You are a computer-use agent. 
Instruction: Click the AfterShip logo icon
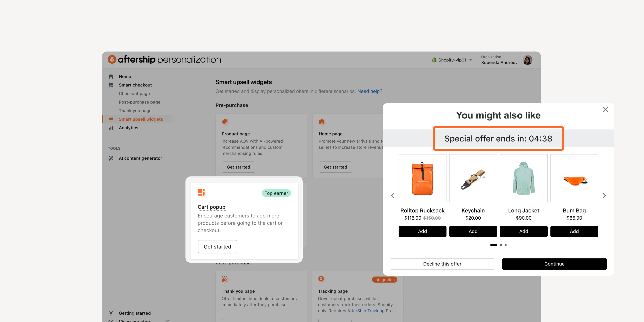[112, 59]
